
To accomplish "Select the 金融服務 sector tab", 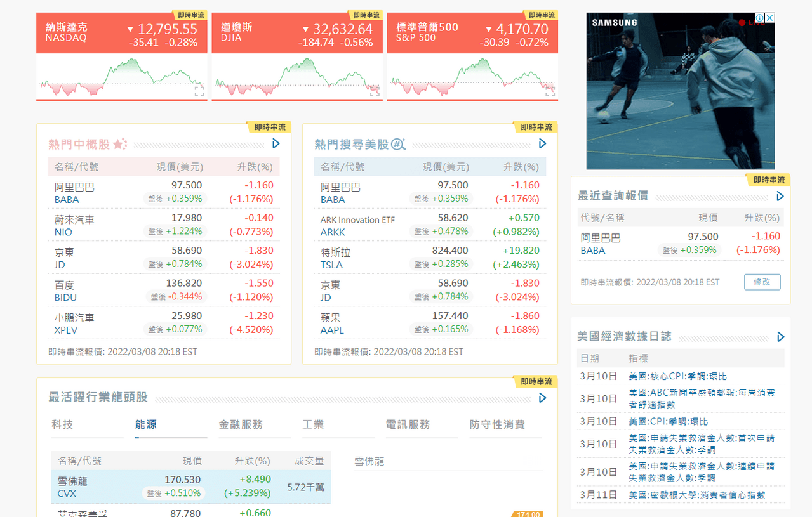I will [x=241, y=424].
